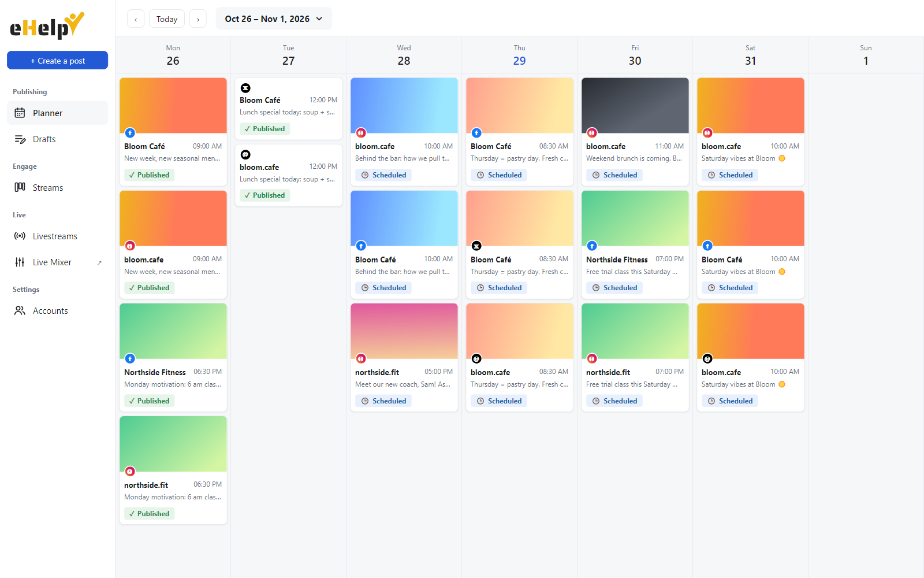
Task: Click Scheduled badge on bloom.cafe 11:00 AM post
Action: click(x=614, y=175)
